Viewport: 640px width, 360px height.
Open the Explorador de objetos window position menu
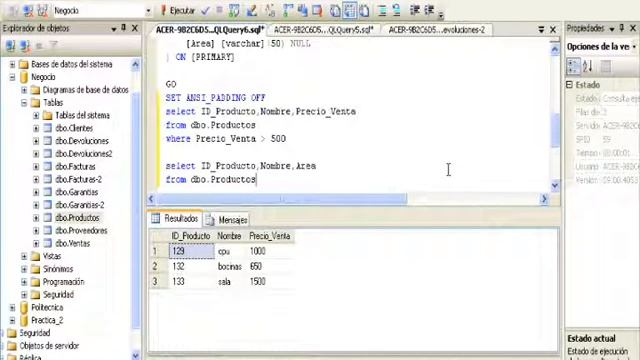(113, 29)
